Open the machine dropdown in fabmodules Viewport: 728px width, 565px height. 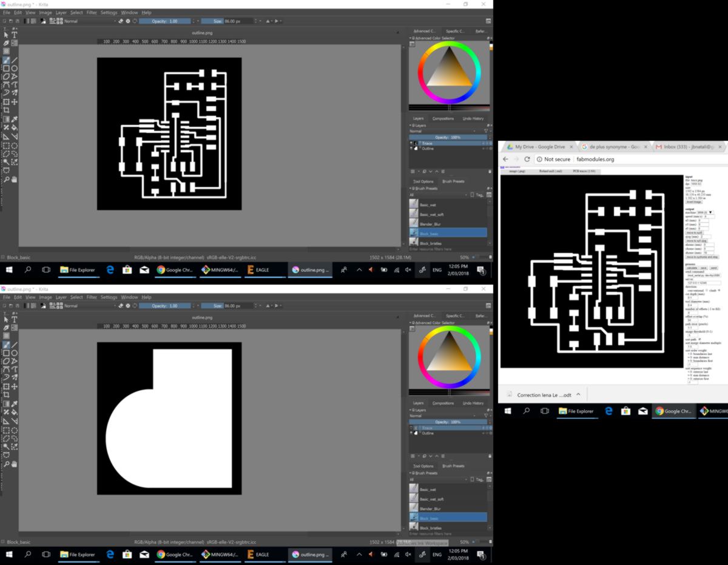(705, 212)
